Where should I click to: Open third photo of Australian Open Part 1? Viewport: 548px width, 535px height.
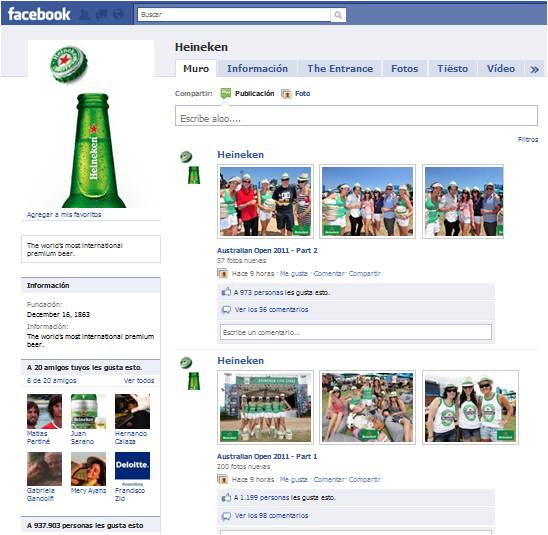click(470, 407)
